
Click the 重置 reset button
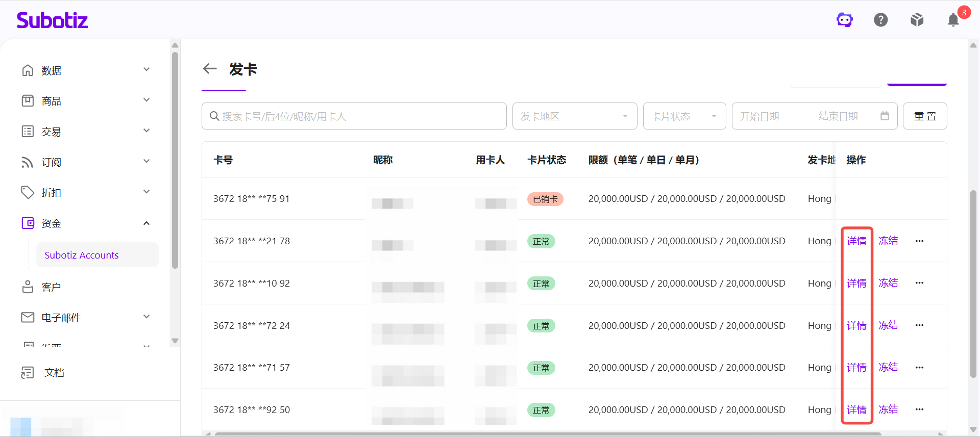pyautogui.click(x=925, y=116)
